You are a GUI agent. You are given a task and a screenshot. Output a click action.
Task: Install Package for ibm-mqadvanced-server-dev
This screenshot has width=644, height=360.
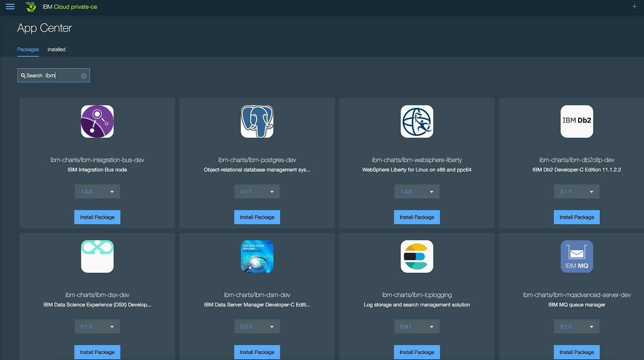click(577, 352)
